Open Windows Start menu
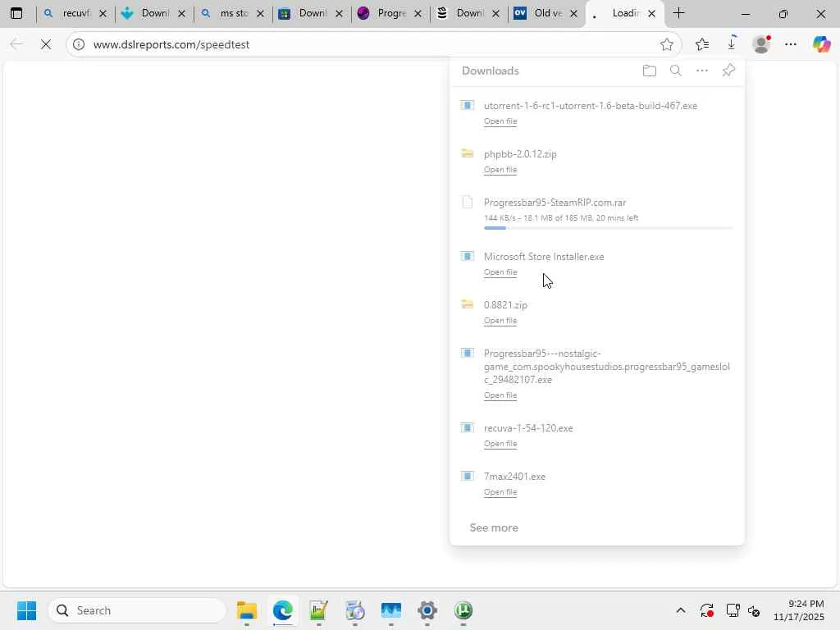The width and height of the screenshot is (840, 630). click(x=26, y=610)
